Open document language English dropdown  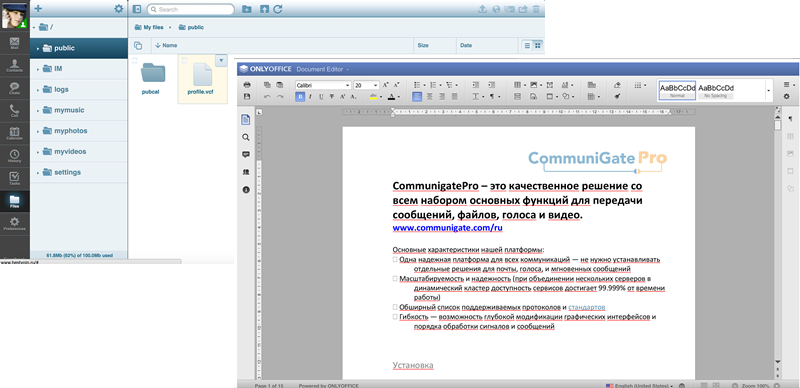pyautogui.click(x=639, y=385)
